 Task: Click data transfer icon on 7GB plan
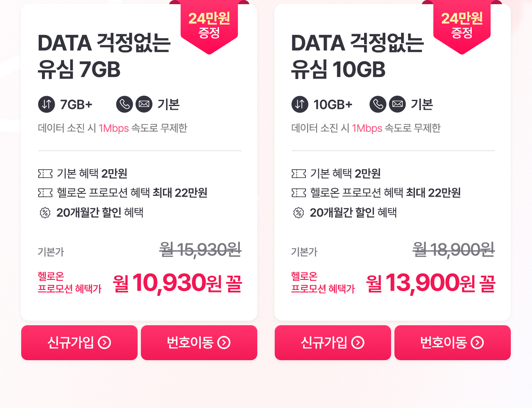pyautogui.click(x=47, y=104)
